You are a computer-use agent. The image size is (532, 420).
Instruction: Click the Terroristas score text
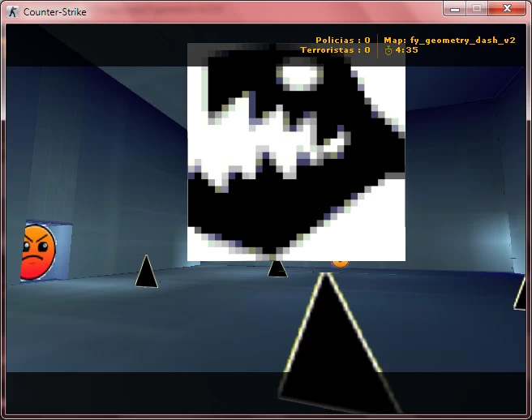pos(335,50)
